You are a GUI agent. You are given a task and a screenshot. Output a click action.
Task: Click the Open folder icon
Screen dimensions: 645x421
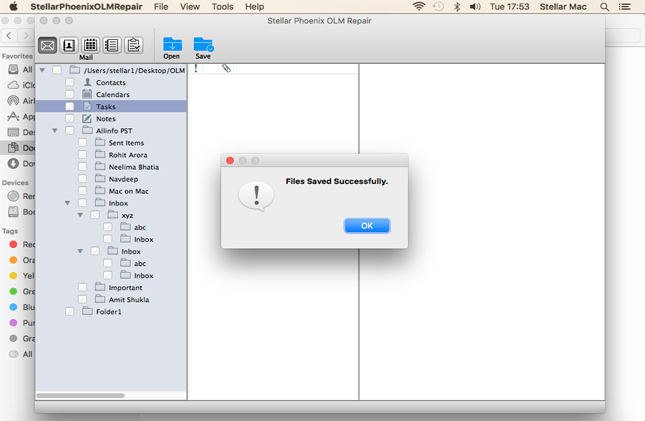(x=172, y=46)
